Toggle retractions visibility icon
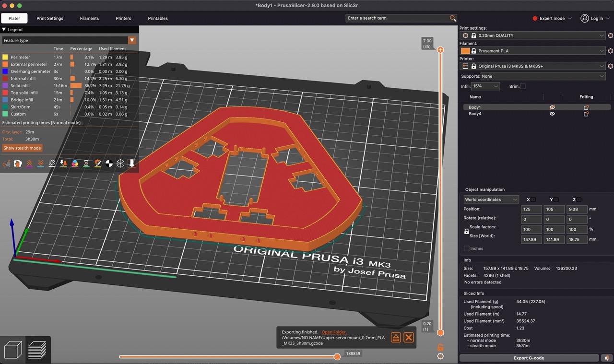Screen dimensions: 614x364 tap(29, 164)
